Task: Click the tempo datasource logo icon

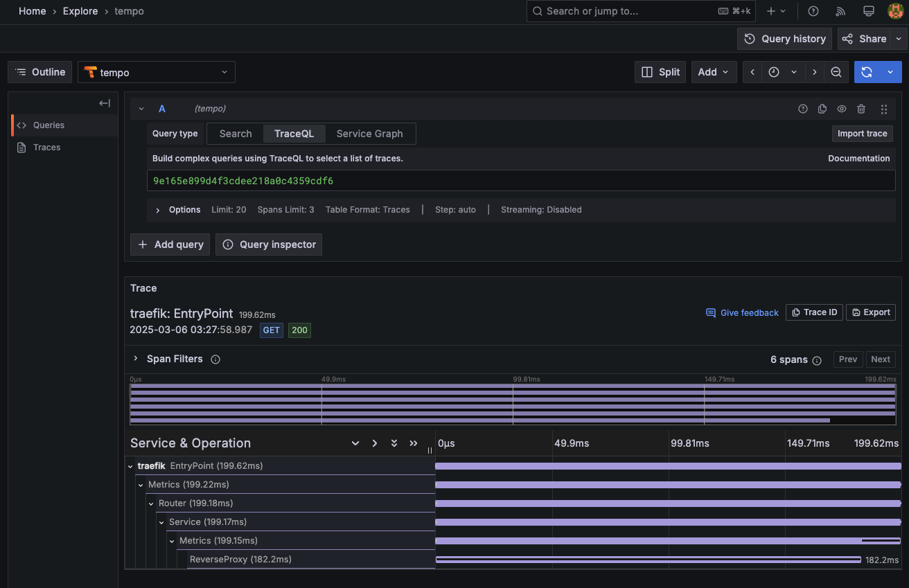Action: pos(89,72)
